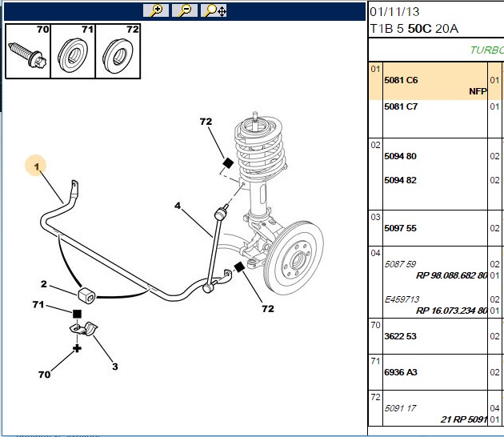Click the date 01/11/13

(394, 12)
